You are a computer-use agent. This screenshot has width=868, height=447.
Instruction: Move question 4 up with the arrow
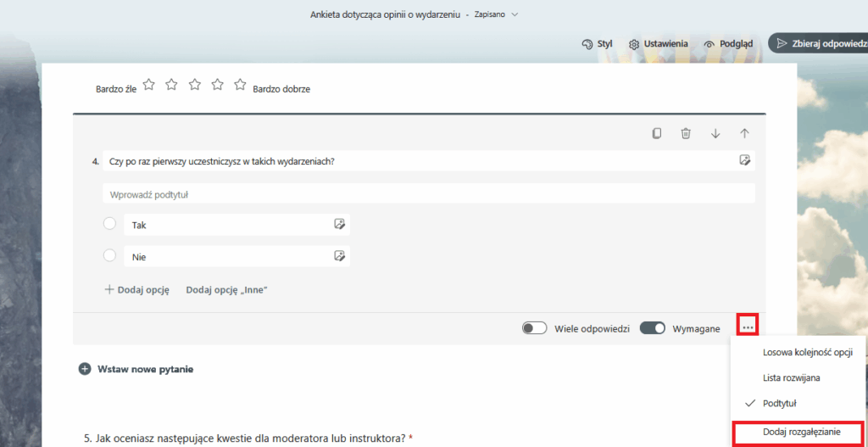[744, 133]
